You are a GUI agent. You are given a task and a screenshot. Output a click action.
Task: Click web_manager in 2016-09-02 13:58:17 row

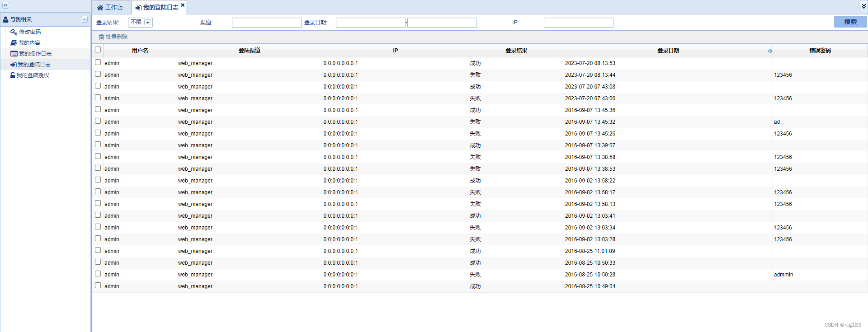click(195, 192)
